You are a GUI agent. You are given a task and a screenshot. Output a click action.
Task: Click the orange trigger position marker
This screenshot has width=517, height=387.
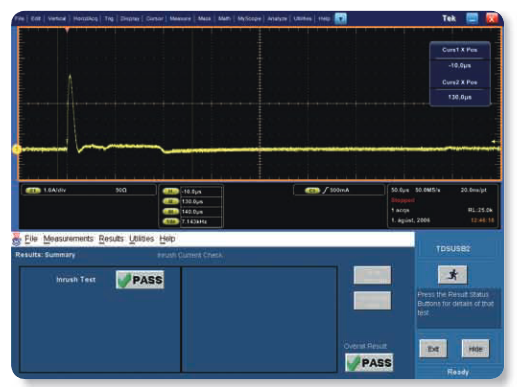[67, 30]
